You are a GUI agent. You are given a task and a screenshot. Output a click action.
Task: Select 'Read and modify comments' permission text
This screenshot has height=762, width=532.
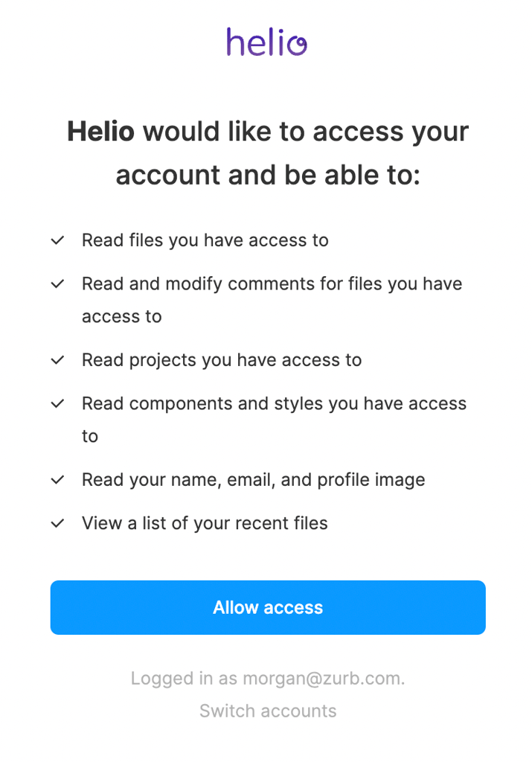click(272, 300)
